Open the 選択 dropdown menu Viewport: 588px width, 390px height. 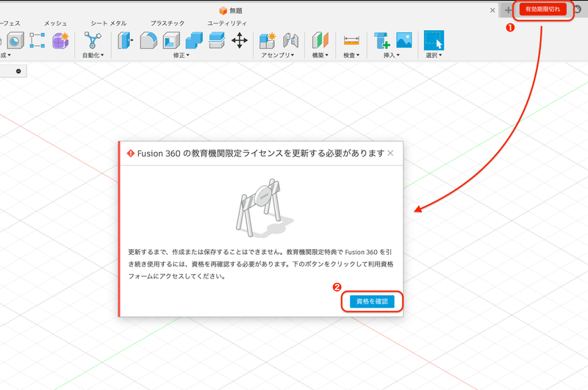click(x=434, y=55)
